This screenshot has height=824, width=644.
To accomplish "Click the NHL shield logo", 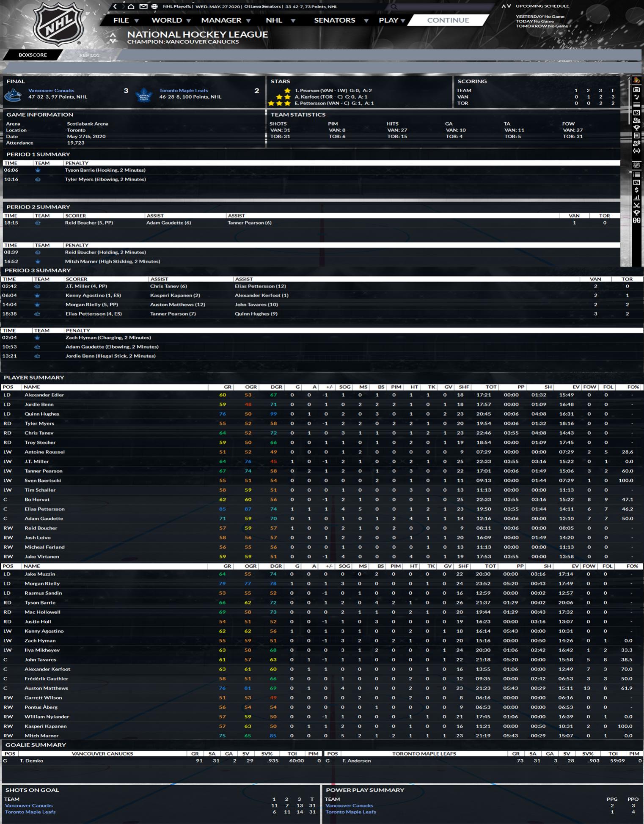I will (x=58, y=24).
